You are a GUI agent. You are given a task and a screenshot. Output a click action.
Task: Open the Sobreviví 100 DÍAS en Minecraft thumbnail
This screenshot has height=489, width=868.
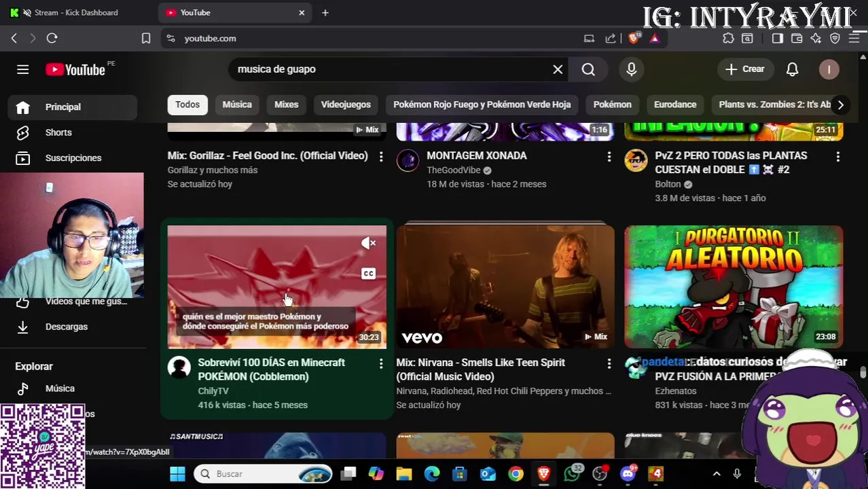coord(277,287)
